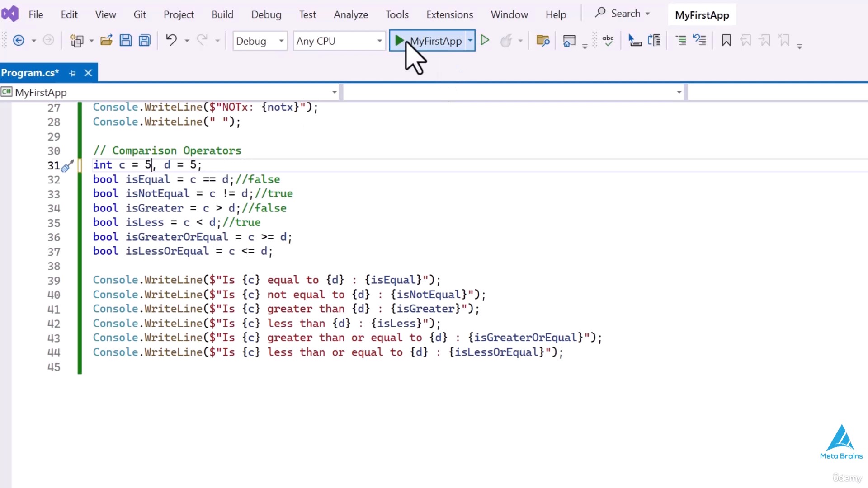Open the Analyze menu
Image resolution: width=868 pixels, height=488 pixels.
click(351, 14)
